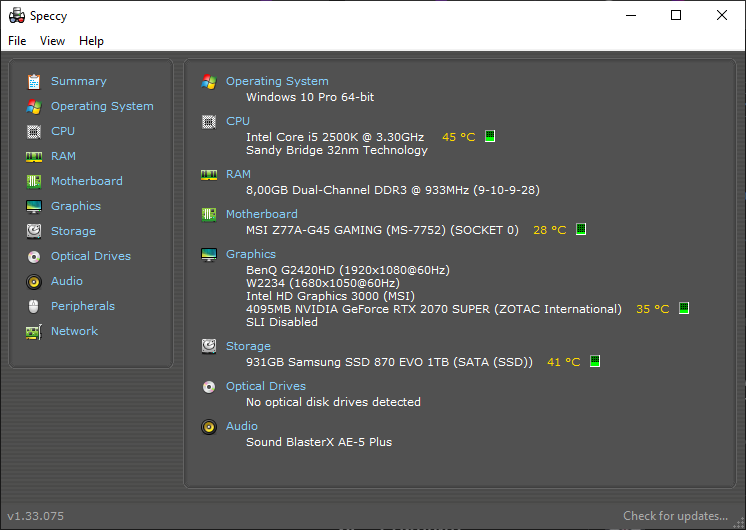Click the Optical Drives heading link in main panel
The height and width of the screenshot is (530, 746).
265,386
